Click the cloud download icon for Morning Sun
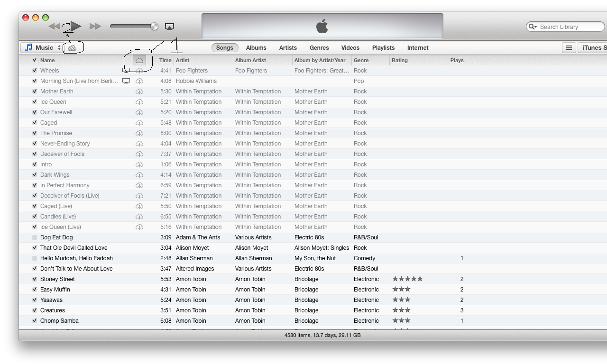The width and height of the screenshot is (607, 364). 139,81
